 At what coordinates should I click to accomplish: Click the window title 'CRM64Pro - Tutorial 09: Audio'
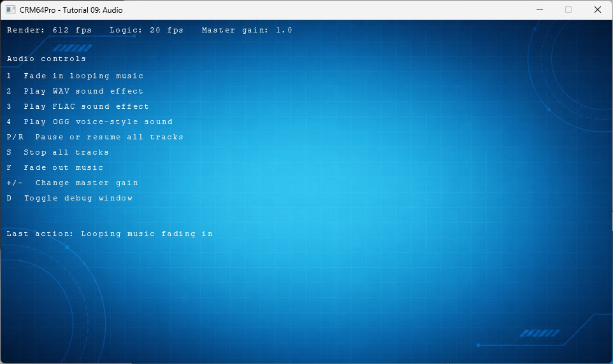click(x=71, y=10)
